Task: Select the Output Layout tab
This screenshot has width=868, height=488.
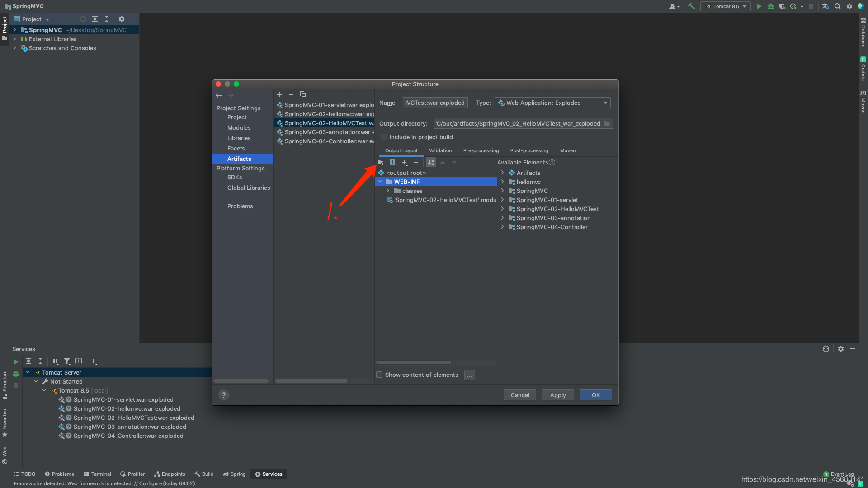Action: (401, 150)
